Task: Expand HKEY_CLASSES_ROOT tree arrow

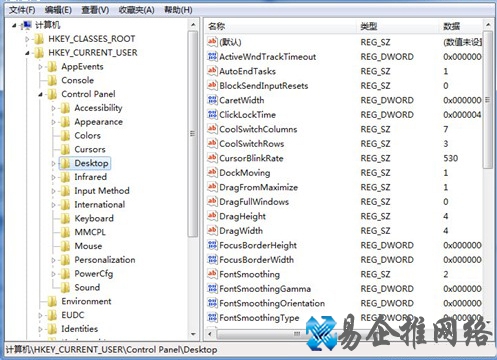Action: pos(27,39)
